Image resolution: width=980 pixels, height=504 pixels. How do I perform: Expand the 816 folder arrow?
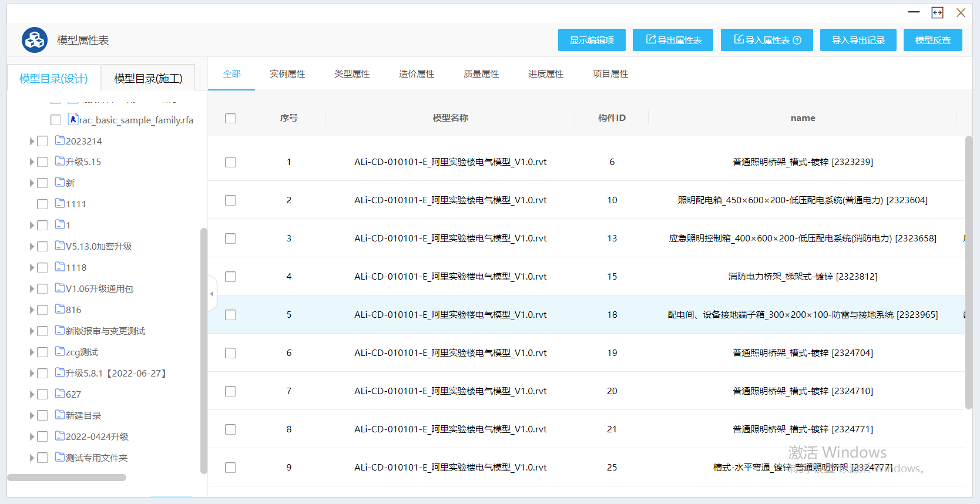[32, 310]
